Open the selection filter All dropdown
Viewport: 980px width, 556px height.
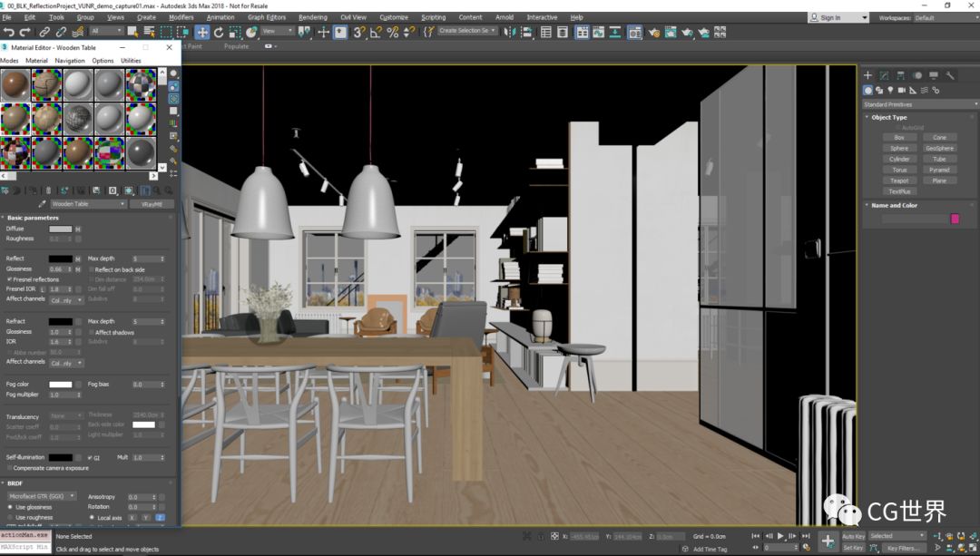tap(106, 31)
